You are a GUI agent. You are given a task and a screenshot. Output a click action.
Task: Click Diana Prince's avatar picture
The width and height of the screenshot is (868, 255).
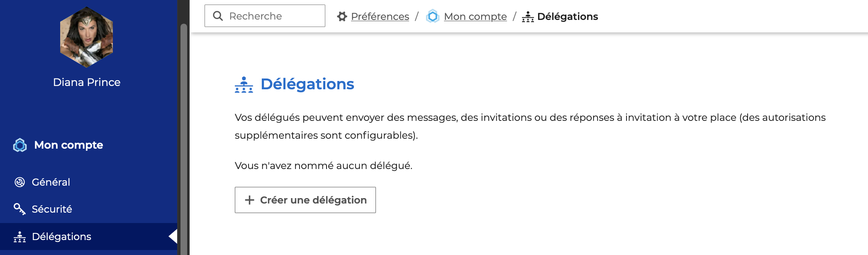tap(86, 37)
